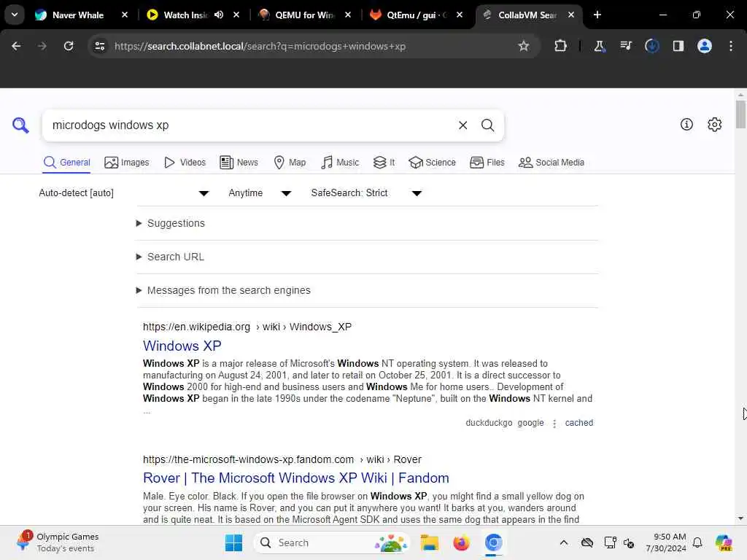Open the taskbar clock and date

665,542
